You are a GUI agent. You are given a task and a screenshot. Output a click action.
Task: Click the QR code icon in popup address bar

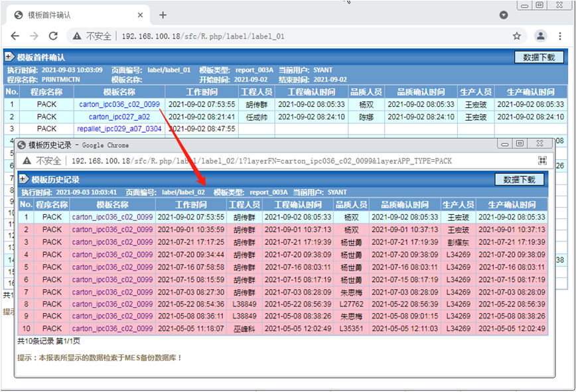pyautogui.click(x=542, y=161)
